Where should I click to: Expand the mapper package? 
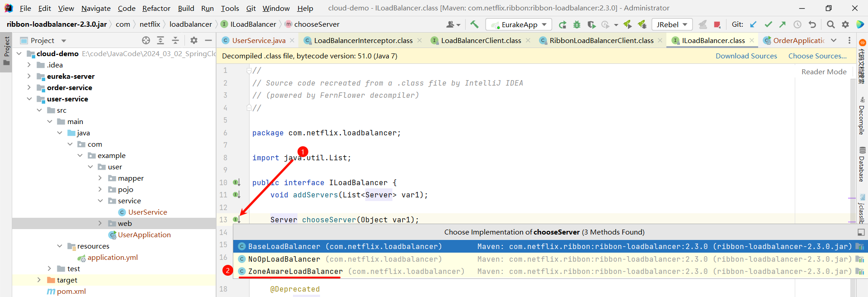point(100,178)
